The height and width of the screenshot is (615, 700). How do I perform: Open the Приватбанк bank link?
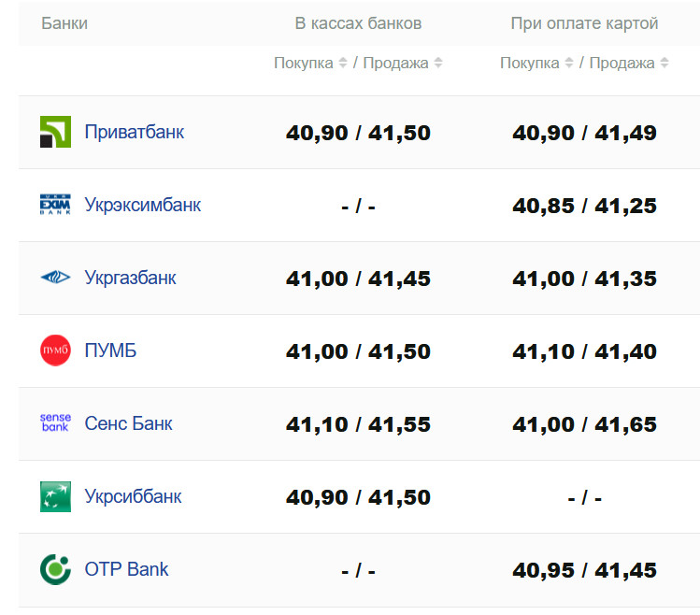click(x=134, y=132)
